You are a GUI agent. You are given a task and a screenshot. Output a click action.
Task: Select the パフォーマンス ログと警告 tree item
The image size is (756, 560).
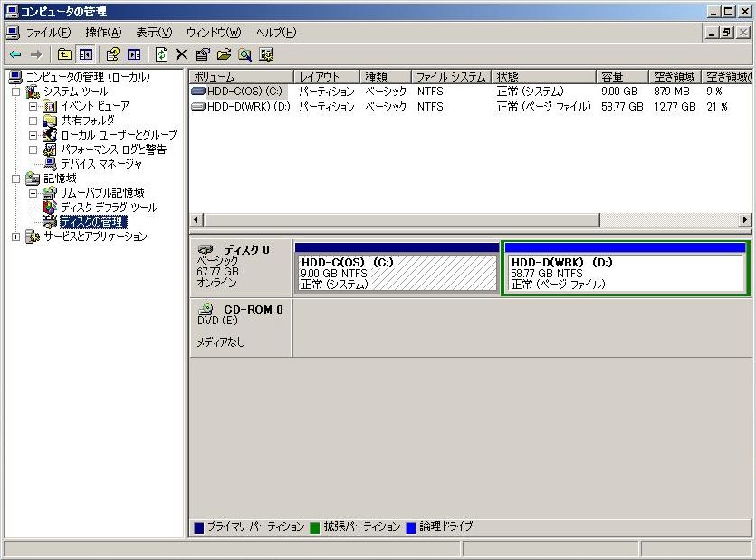[113, 150]
